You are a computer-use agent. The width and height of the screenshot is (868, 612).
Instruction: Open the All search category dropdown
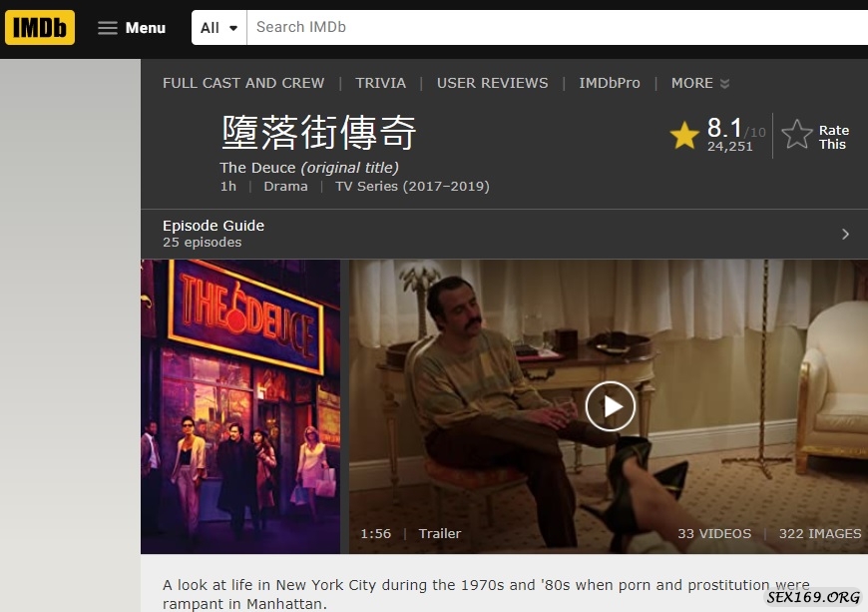point(219,27)
